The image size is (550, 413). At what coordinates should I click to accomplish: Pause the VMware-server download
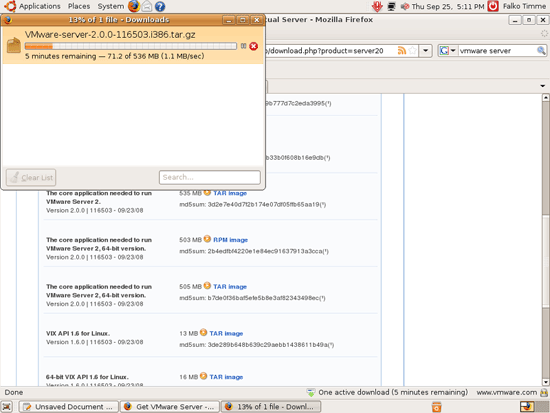(x=243, y=46)
